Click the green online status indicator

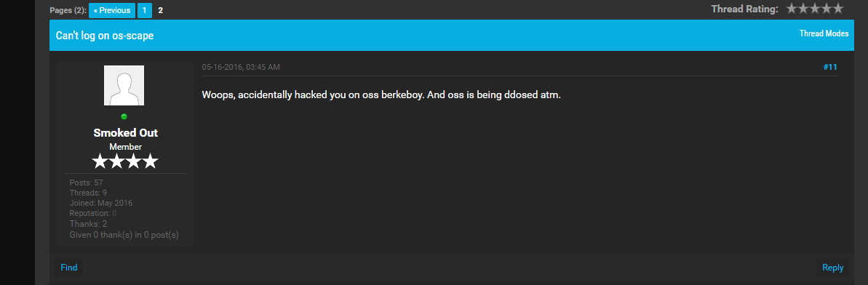[124, 116]
